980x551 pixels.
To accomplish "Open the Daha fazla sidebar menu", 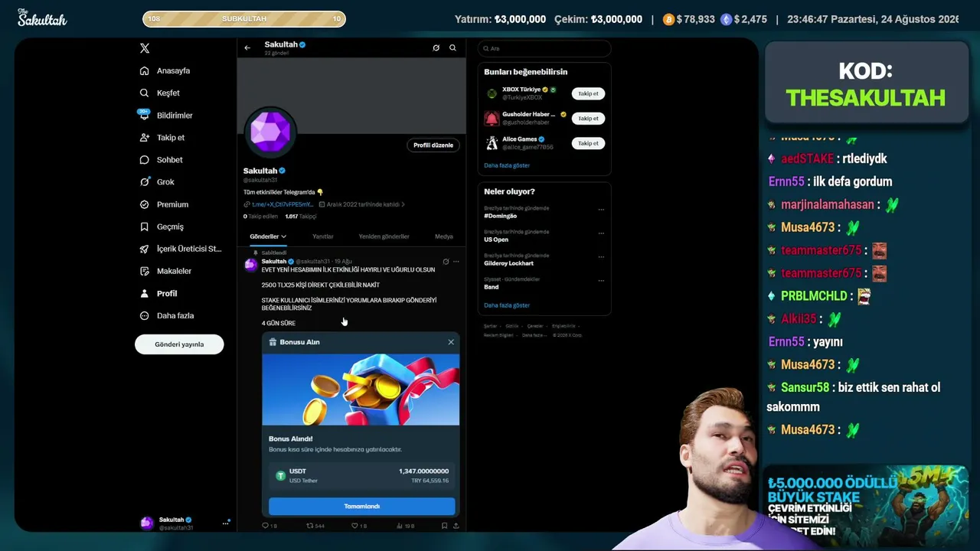I will pos(166,315).
